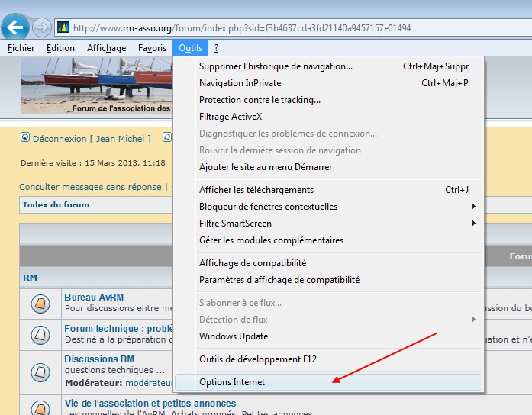This screenshot has width=532, height=415.
Task: Click the Déconnexion logout icon
Action: point(25,137)
